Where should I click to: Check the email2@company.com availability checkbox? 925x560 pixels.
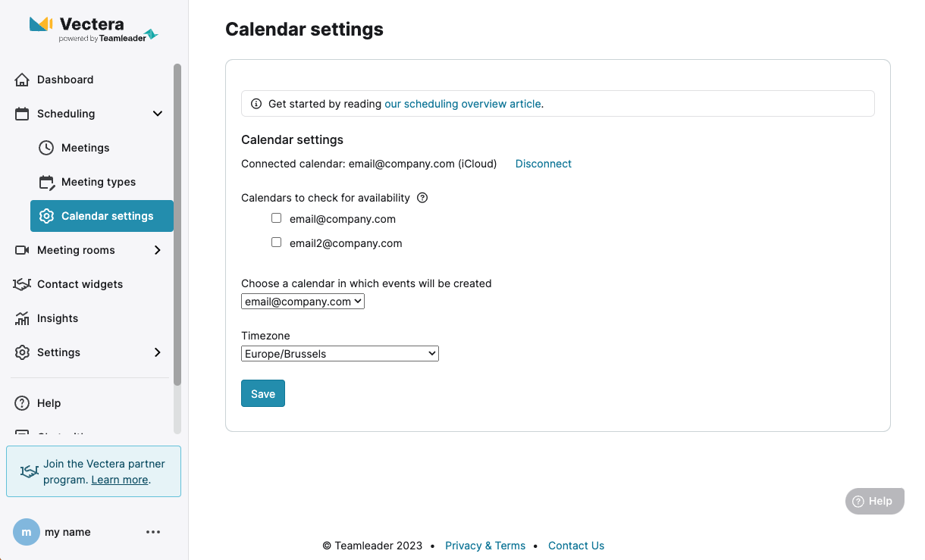point(277,242)
